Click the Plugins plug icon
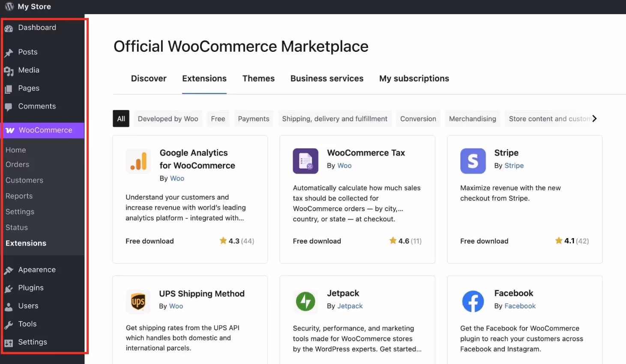The width and height of the screenshot is (626, 364). [9, 289]
